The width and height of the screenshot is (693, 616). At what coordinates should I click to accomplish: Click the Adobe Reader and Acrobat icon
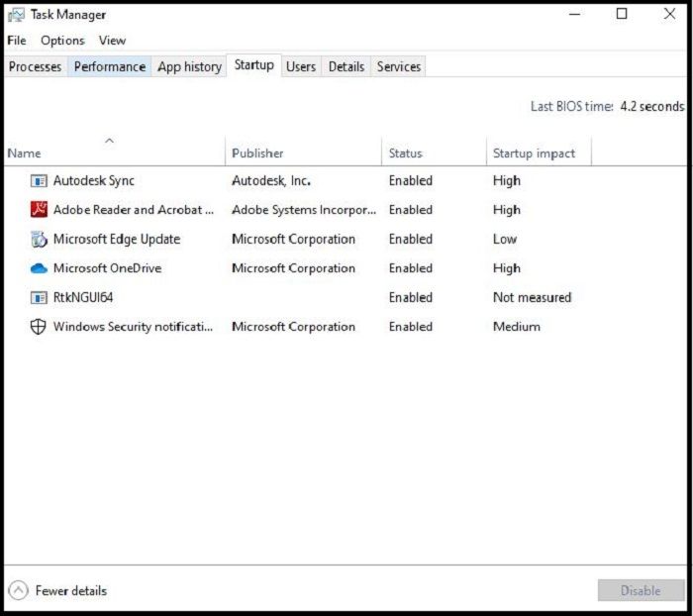pyautogui.click(x=39, y=210)
